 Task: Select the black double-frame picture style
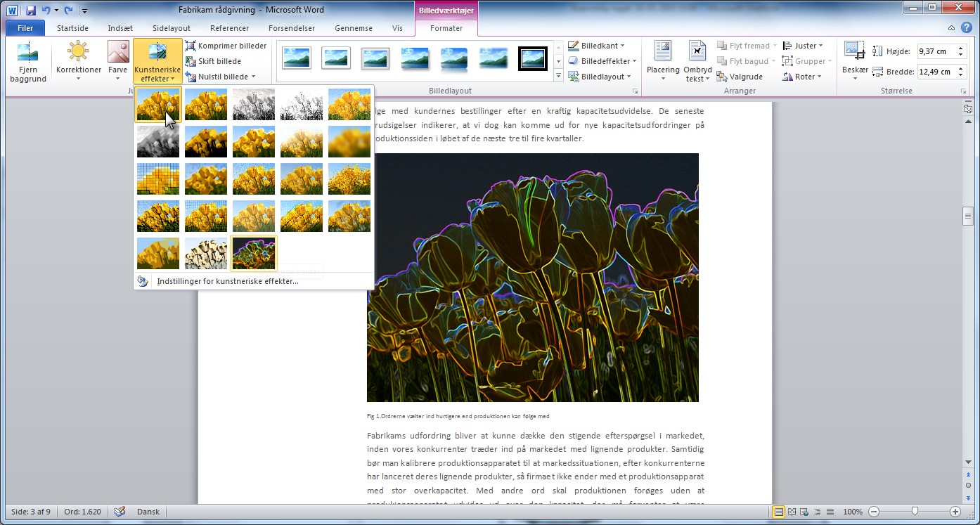tap(532, 58)
